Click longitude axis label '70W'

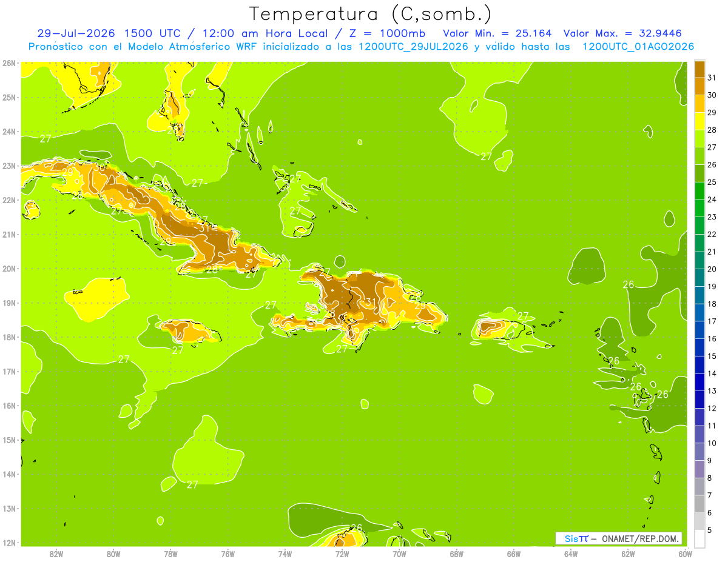tap(399, 554)
